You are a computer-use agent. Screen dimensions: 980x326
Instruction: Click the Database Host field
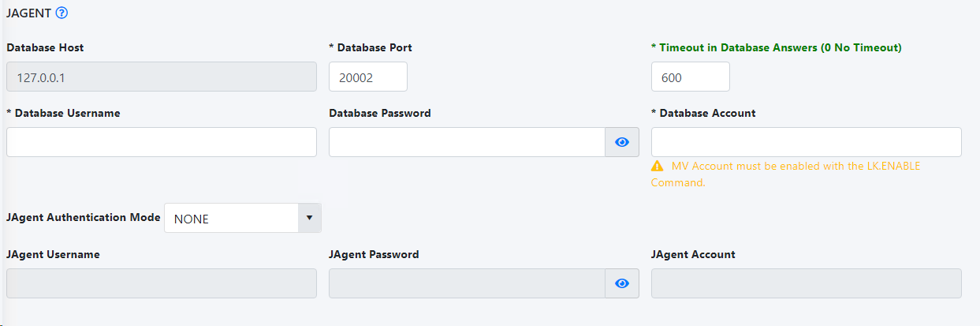(161, 77)
